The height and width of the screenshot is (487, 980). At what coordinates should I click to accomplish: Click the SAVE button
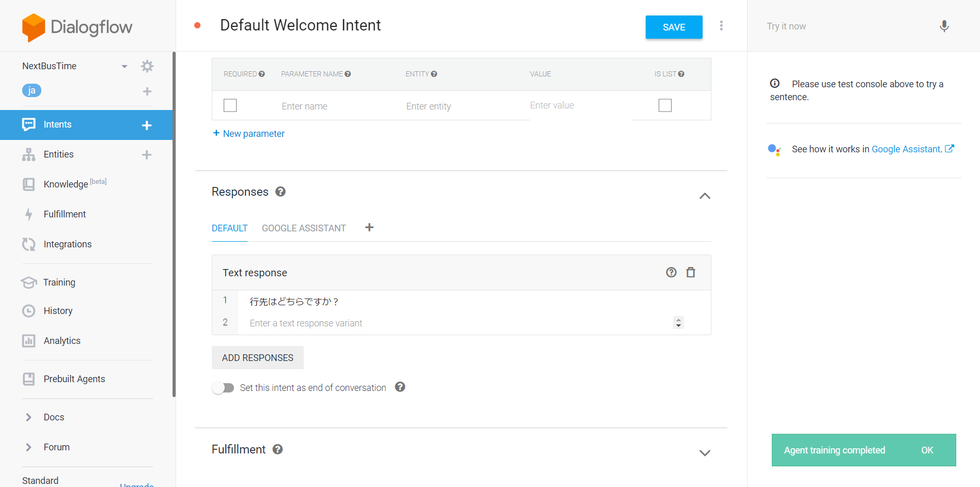click(674, 27)
